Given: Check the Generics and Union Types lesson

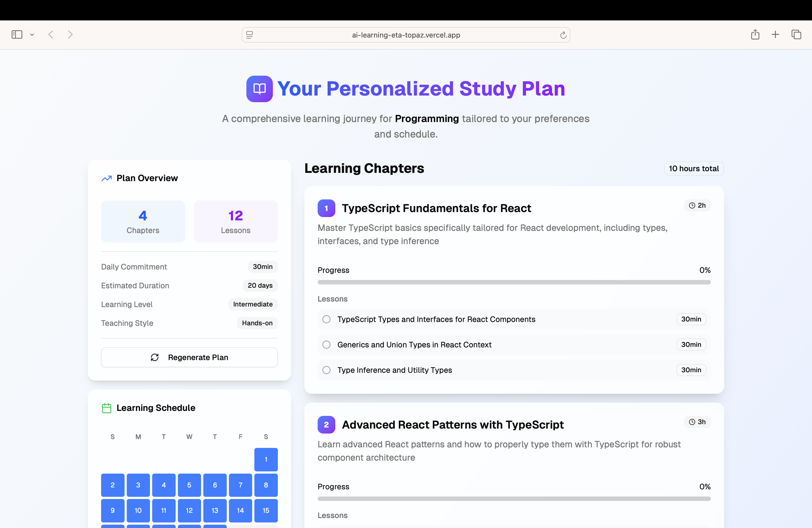Looking at the screenshot, I should pos(326,344).
